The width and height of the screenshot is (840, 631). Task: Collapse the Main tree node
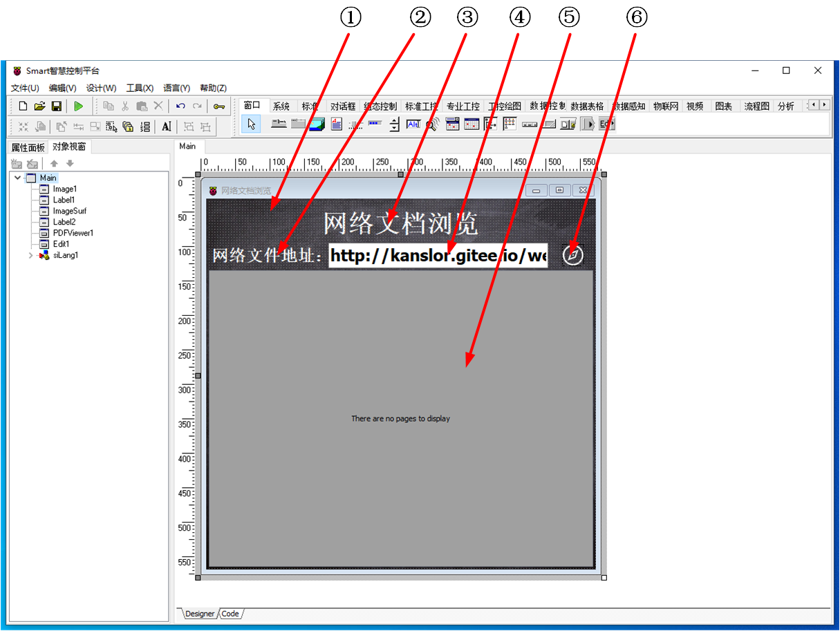coord(17,178)
